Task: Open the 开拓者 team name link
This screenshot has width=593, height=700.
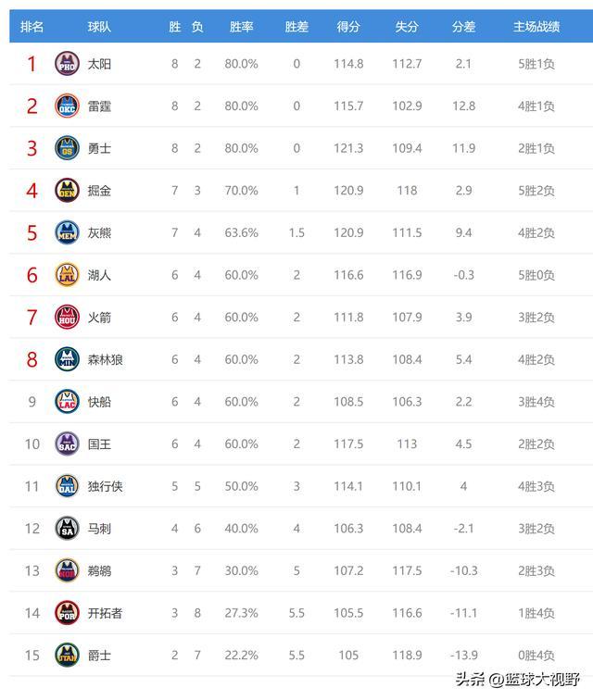Action: (x=105, y=613)
